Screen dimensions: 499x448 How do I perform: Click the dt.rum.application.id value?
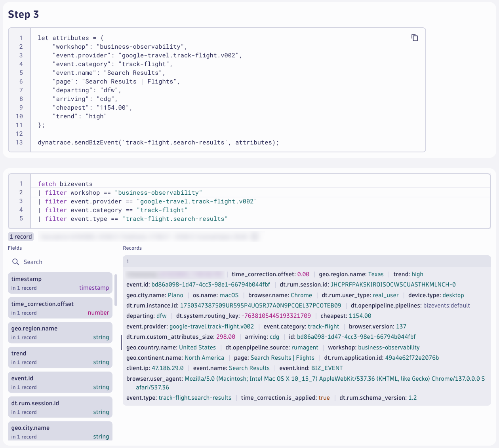(x=412, y=358)
